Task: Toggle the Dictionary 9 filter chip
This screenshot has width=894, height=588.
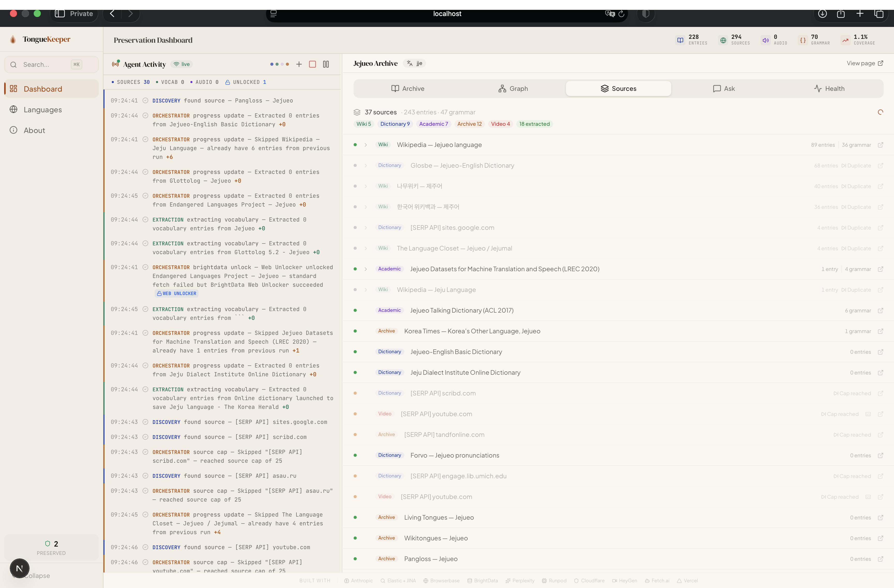Action: click(x=395, y=124)
